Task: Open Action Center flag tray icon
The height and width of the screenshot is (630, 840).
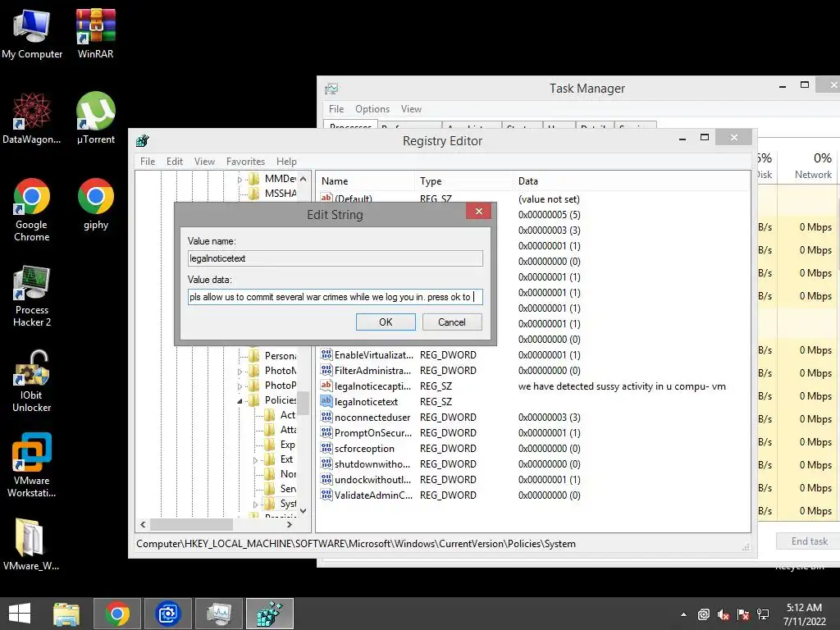Action: (743, 614)
